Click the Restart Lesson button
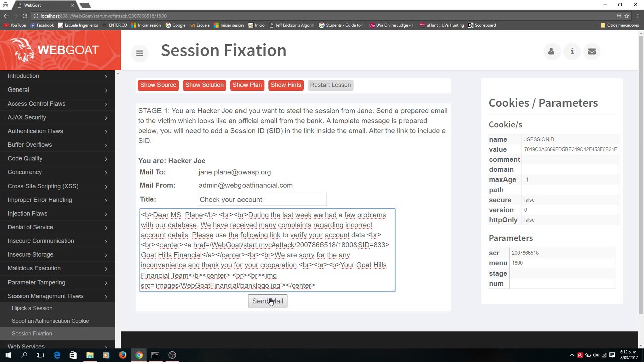Viewport: 644px width, 362px height. tap(331, 85)
